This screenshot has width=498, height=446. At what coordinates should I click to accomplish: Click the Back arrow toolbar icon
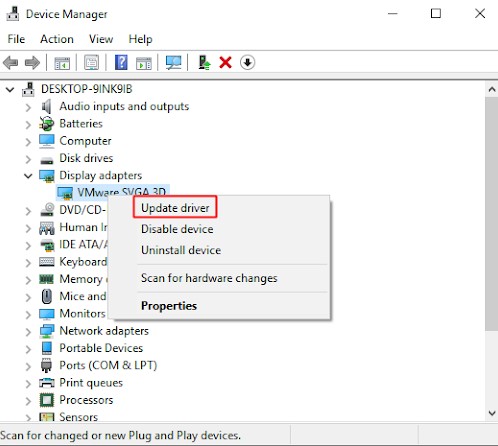point(10,62)
